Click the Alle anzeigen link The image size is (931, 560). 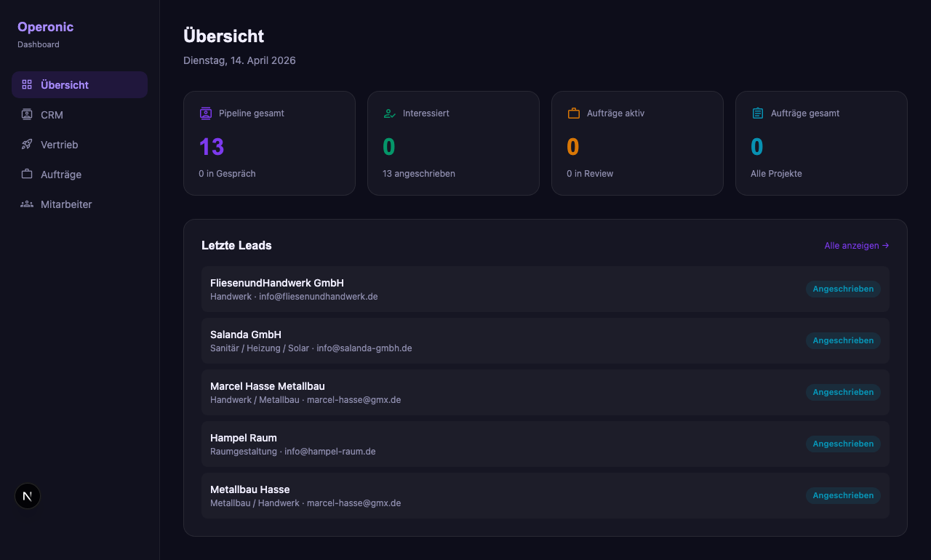(856, 246)
